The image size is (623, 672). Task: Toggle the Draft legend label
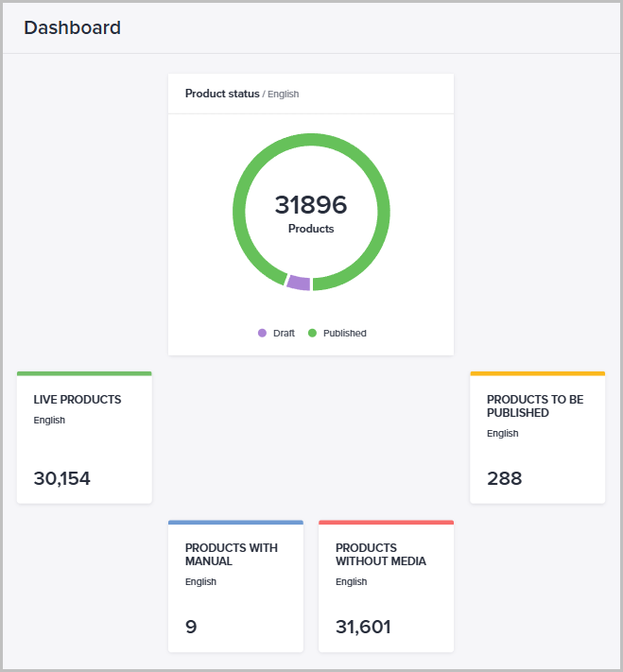284,334
